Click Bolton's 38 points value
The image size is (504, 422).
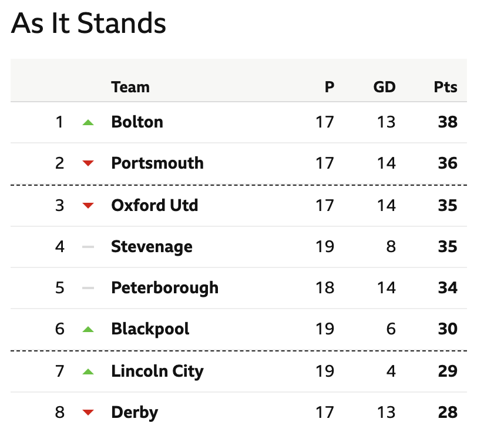(448, 122)
